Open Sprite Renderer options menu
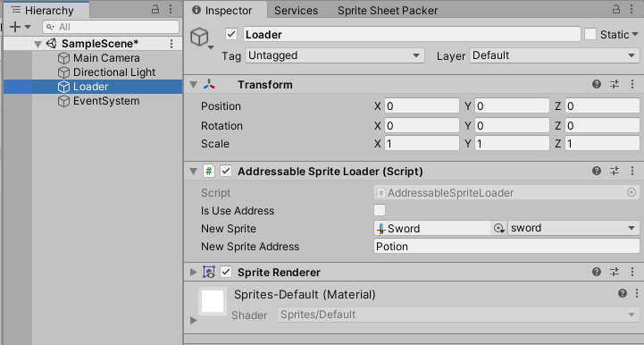644x345 pixels. tap(632, 272)
